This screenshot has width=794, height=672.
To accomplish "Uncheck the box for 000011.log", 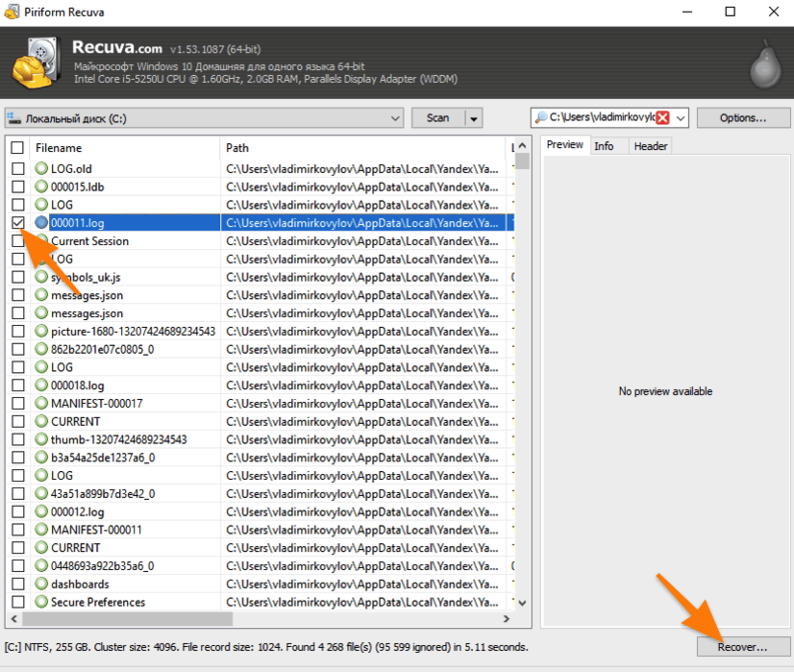I will (x=17, y=222).
